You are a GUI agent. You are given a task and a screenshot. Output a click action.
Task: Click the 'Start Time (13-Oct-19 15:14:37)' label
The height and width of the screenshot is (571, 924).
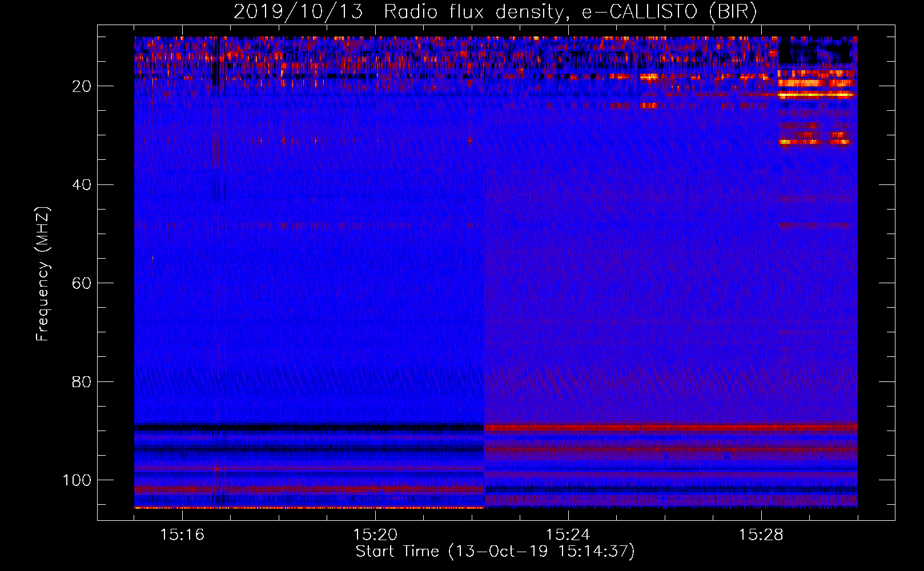(495, 552)
